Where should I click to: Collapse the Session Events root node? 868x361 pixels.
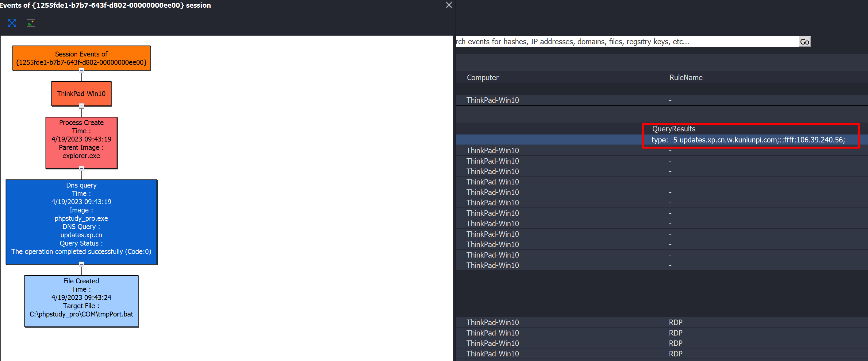[82, 71]
